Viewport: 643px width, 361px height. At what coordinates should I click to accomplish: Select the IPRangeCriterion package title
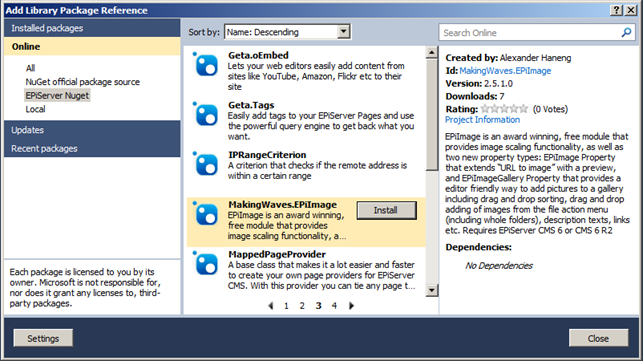coord(267,155)
